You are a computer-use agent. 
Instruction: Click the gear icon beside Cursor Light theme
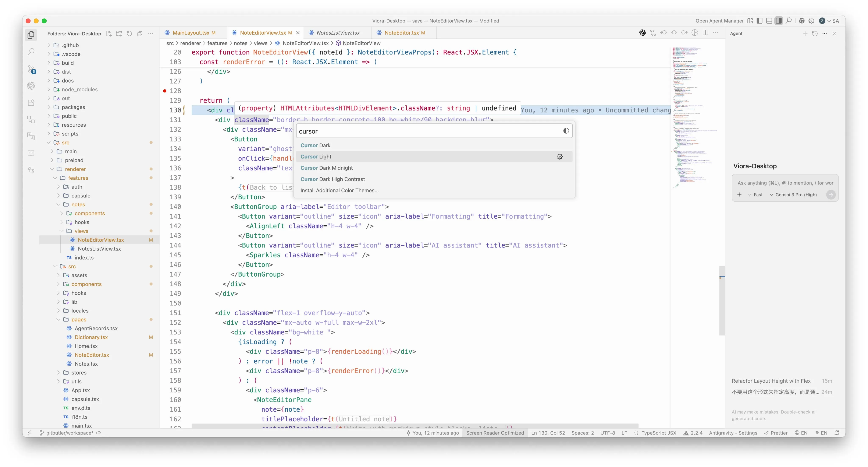click(560, 157)
